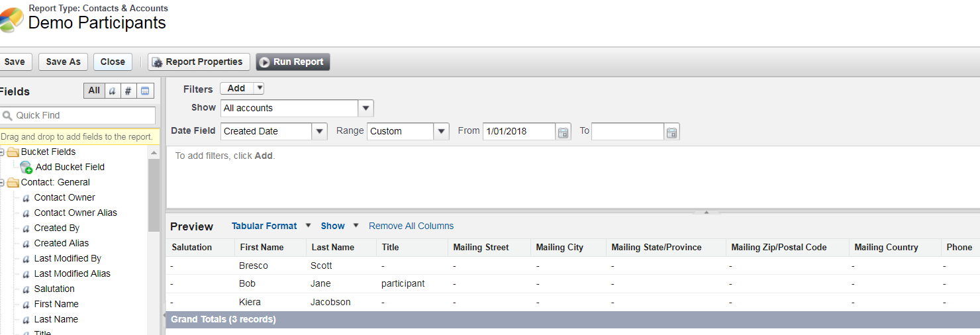Screen dimensions: 980x335
Task: Open Report Properties
Action: (x=199, y=62)
